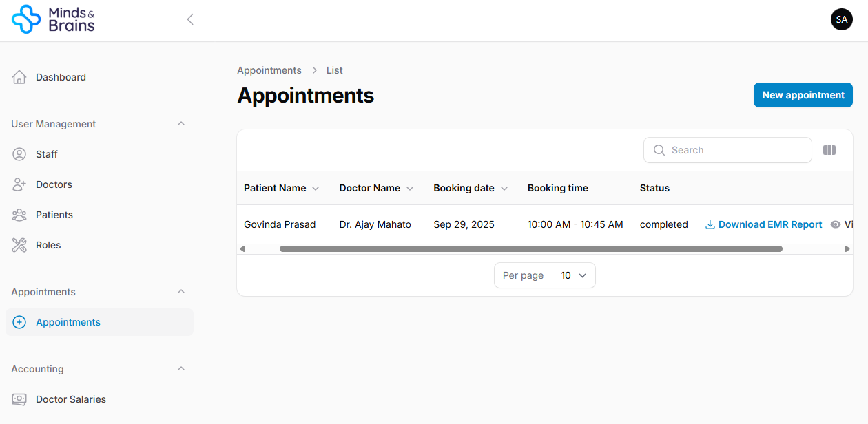The width and height of the screenshot is (868, 424).
Task: Collapse the User Management section
Action: point(181,124)
